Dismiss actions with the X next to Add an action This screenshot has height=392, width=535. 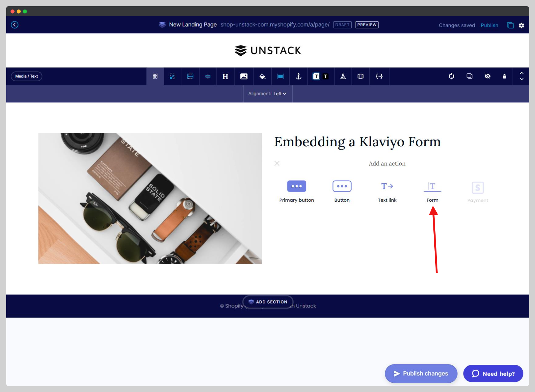(277, 163)
